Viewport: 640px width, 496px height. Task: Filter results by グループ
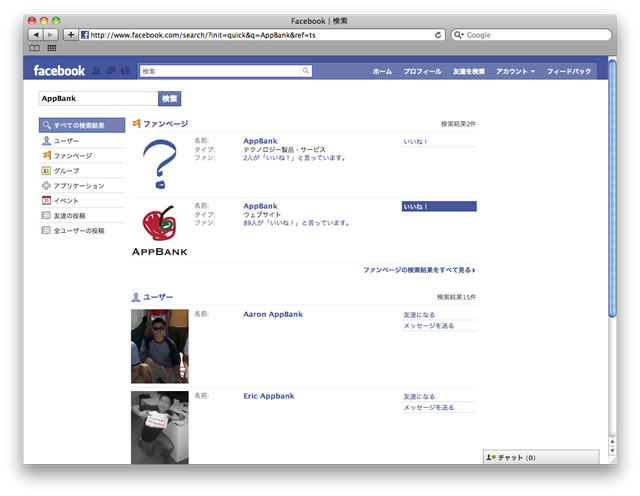click(x=82, y=171)
